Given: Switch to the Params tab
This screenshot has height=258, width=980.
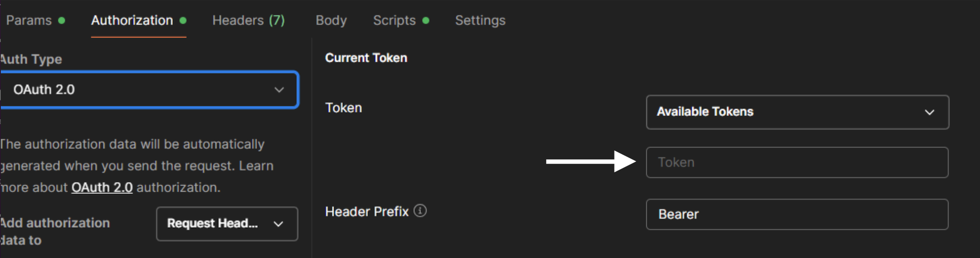Looking at the screenshot, I should click(x=29, y=20).
